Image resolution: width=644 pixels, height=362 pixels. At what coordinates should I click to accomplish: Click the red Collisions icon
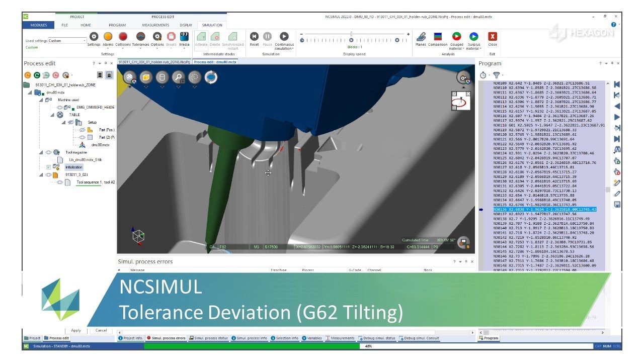(123, 37)
